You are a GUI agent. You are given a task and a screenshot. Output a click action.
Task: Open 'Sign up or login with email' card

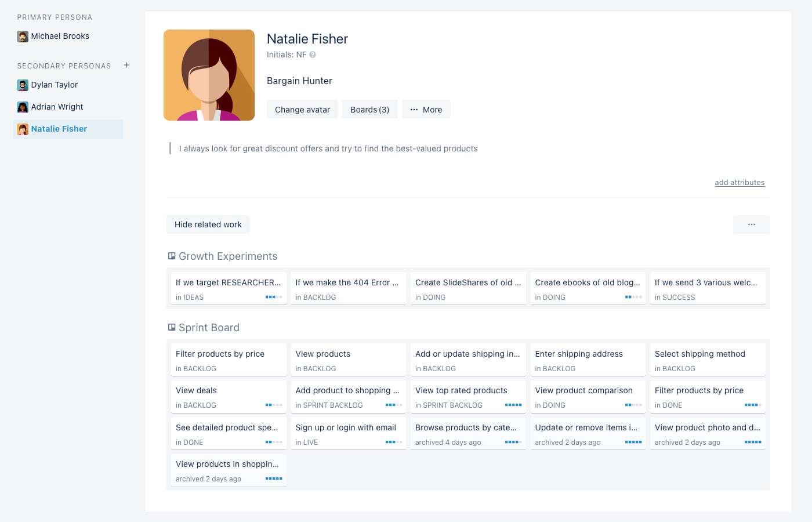click(348, 433)
